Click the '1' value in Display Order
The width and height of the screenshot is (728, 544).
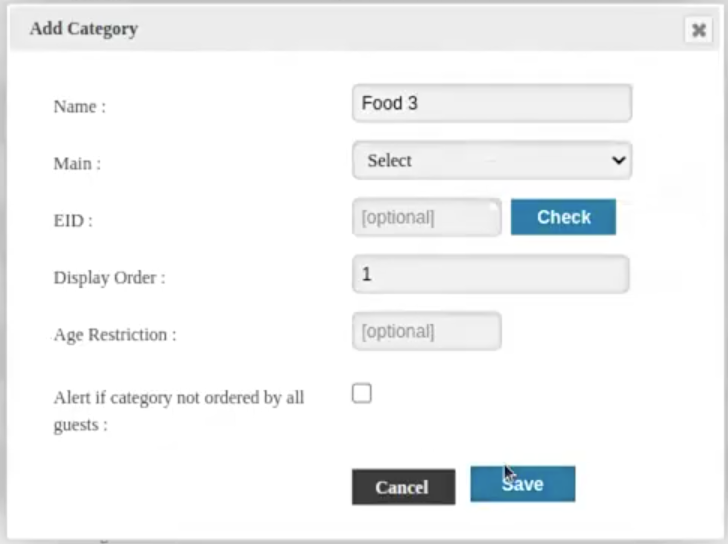367,274
